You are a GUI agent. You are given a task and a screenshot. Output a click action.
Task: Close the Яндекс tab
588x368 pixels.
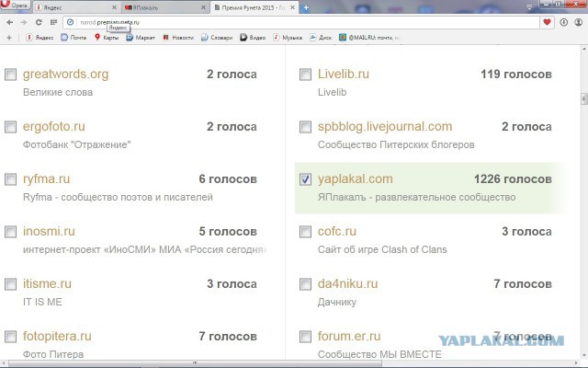click(115, 7)
